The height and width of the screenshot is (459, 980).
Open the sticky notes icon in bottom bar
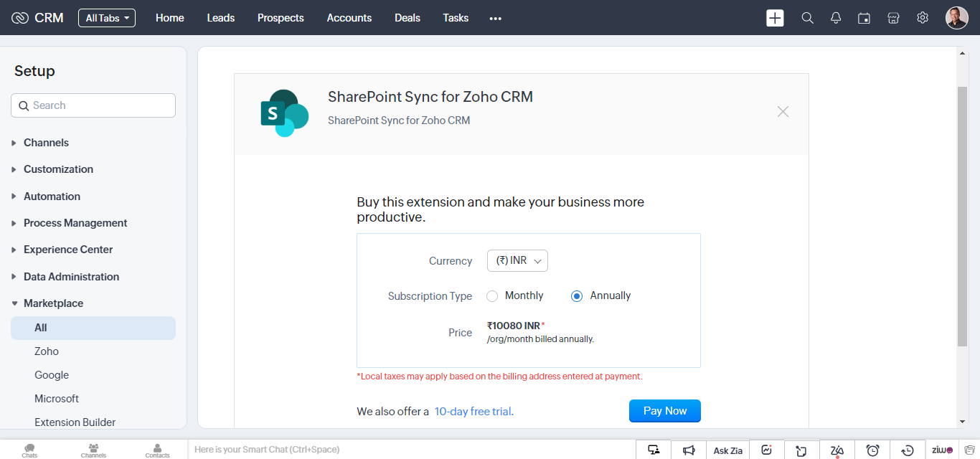pyautogui.click(x=801, y=450)
